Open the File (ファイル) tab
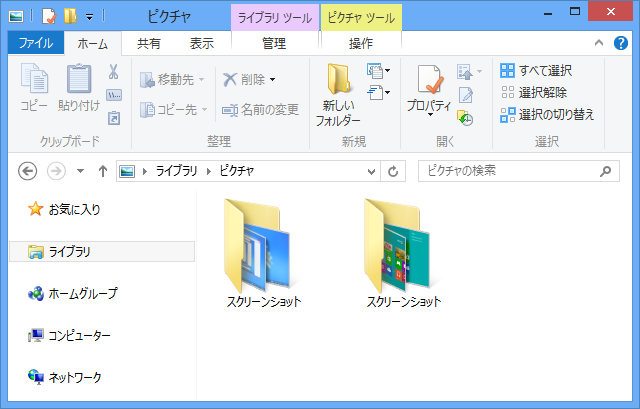Viewport: 640px width, 409px height. point(36,43)
